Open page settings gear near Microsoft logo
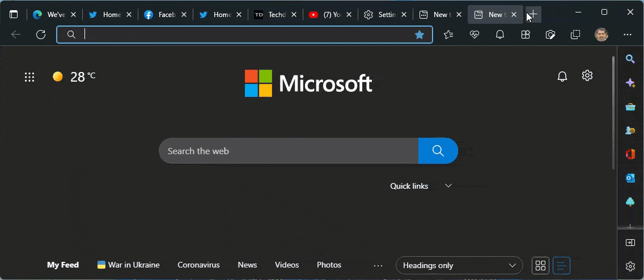644x280 pixels. click(587, 75)
